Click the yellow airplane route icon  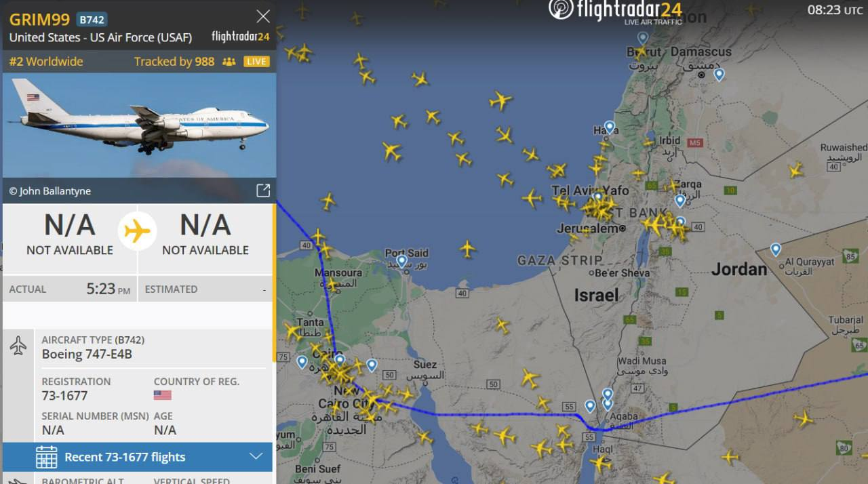point(138,232)
